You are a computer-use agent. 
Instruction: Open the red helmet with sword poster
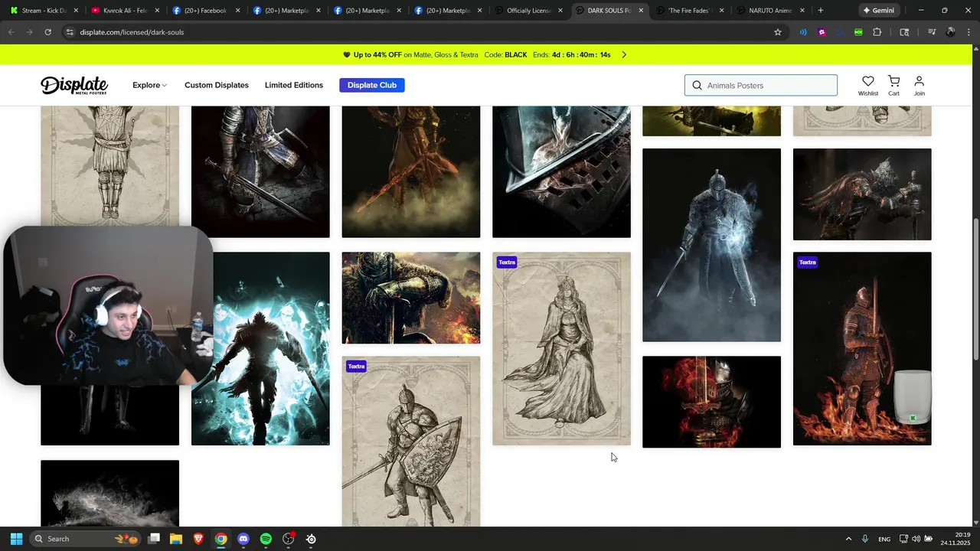[x=711, y=402]
